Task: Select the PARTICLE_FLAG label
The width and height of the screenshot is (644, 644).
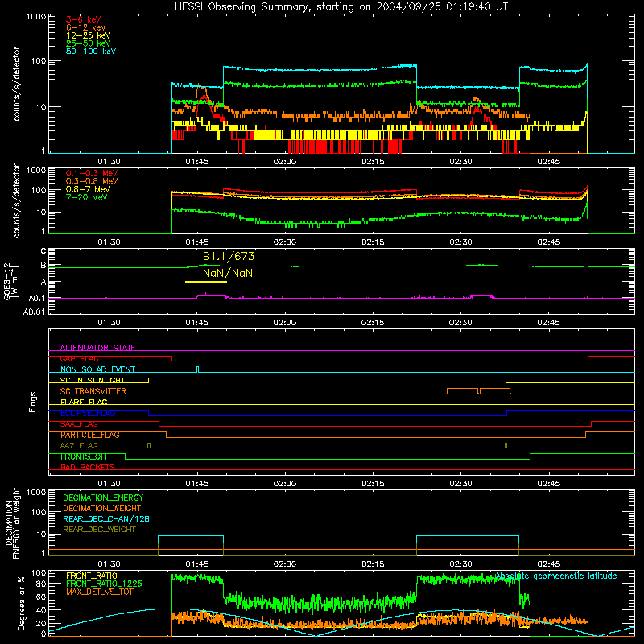Action: click(x=90, y=435)
